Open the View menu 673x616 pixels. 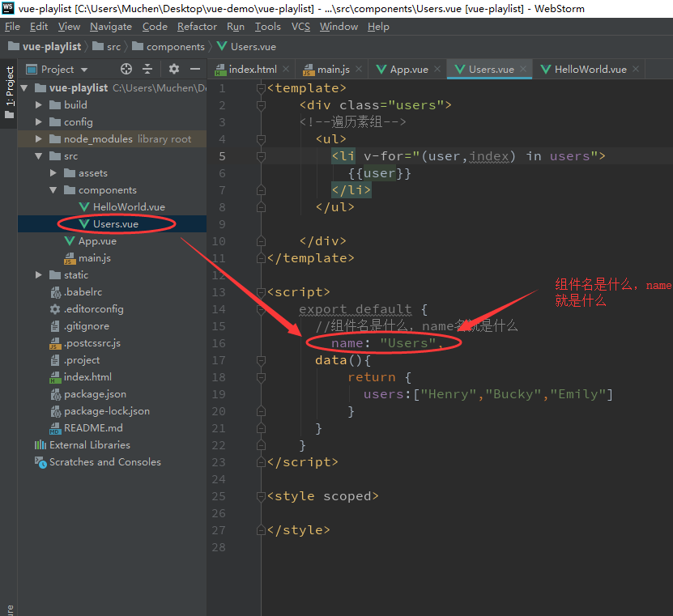(69, 27)
